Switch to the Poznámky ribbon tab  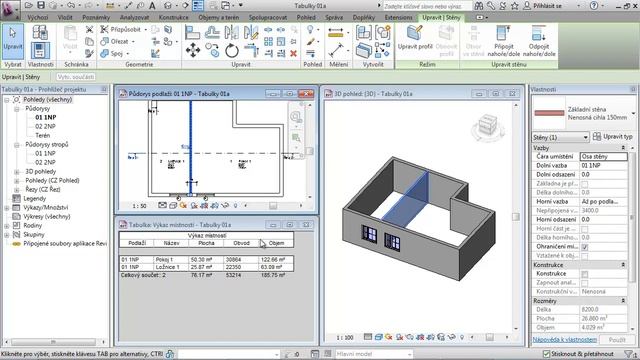(x=96, y=18)
